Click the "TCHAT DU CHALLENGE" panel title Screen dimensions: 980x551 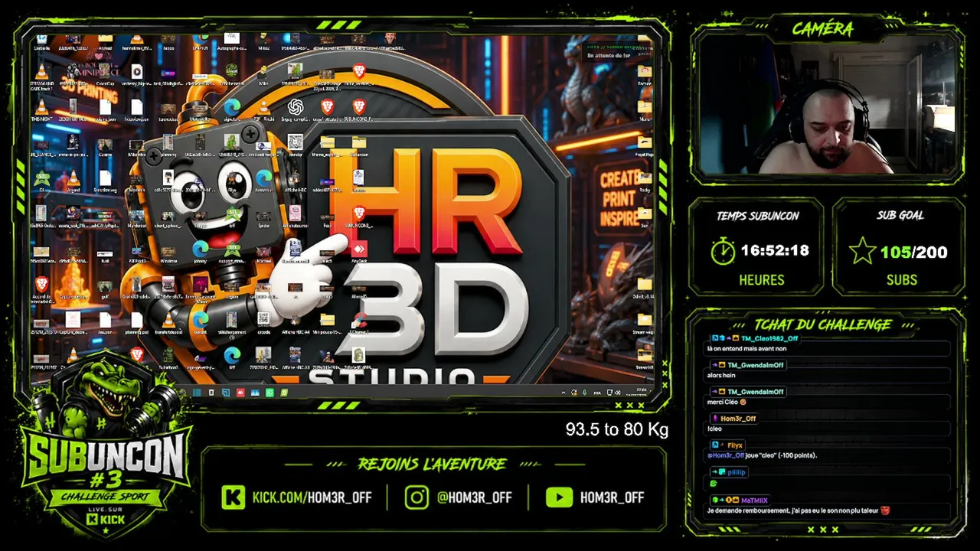822,324
